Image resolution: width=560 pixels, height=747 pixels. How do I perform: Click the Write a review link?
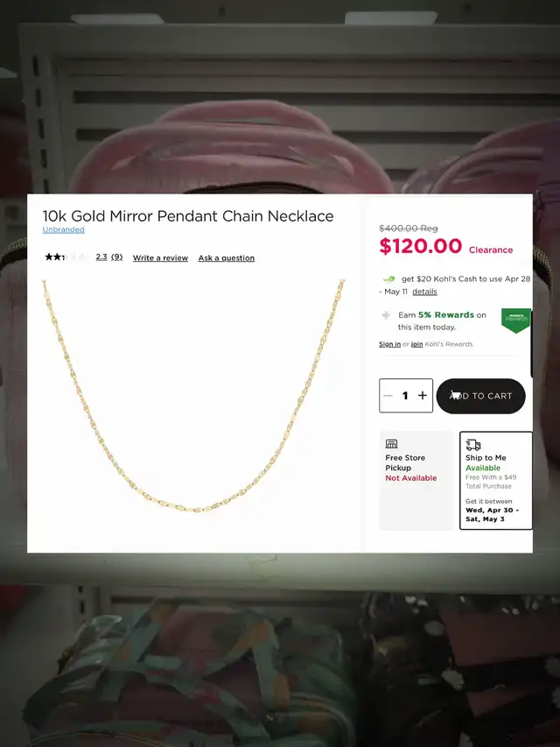tap(160, 257)
